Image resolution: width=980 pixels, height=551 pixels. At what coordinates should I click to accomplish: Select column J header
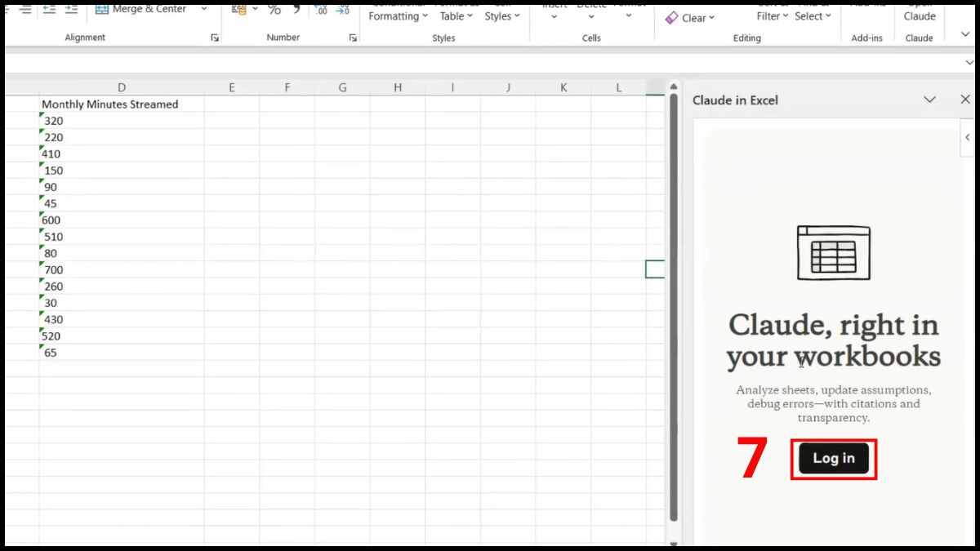pyautogui.click(x=508, y=87)
